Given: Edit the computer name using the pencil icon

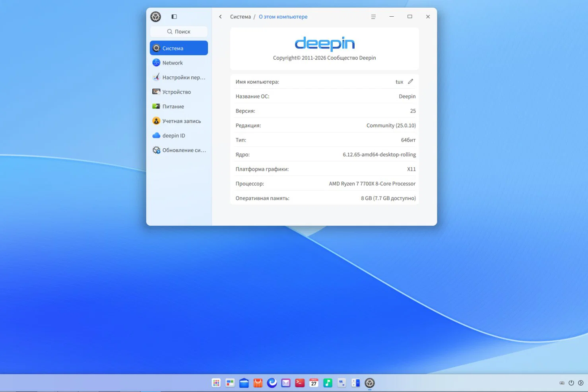Looking at the screenshot, I should click(x=411, y=82).
